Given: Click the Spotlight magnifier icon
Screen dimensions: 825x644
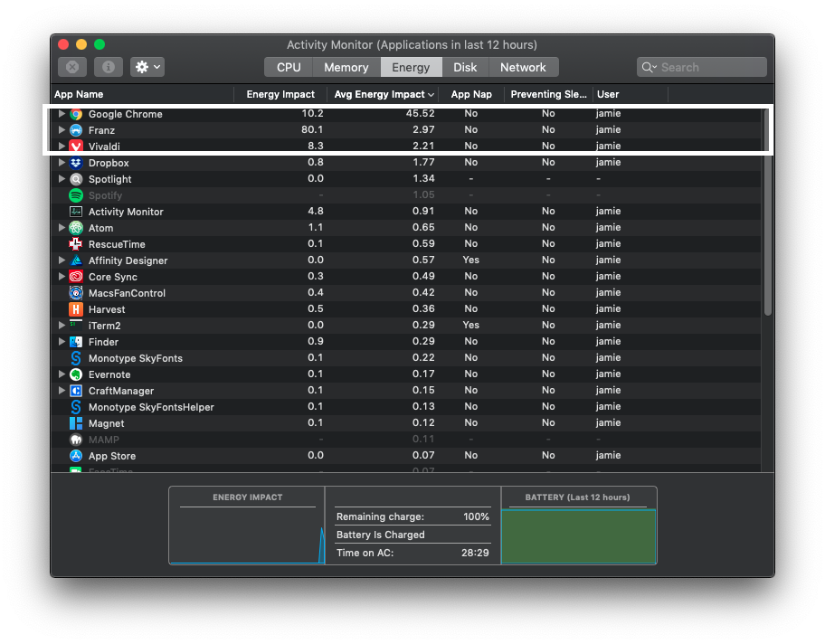Looking at the screenshot, I should [x=76, y=179].
